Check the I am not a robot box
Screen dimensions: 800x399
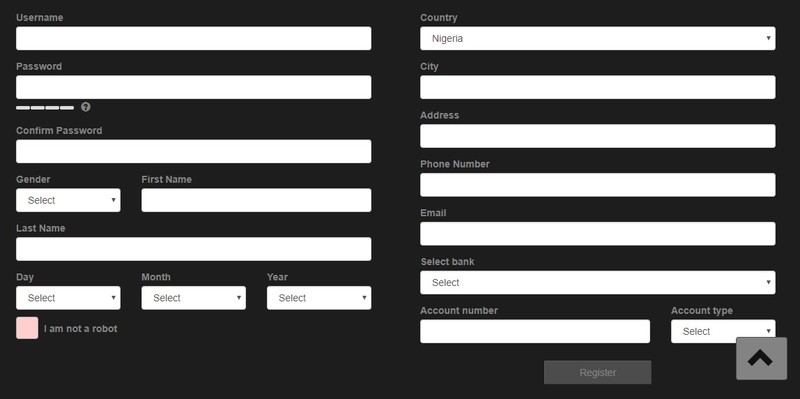click(x=27, y=328)
